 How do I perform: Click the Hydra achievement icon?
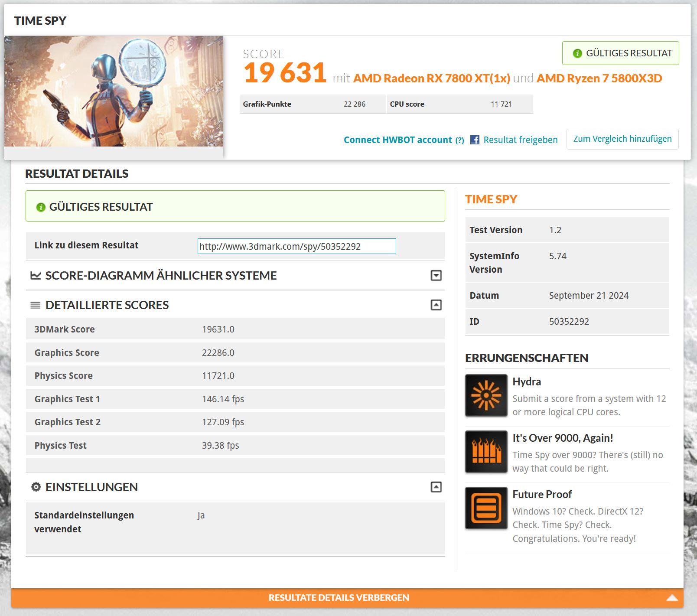pos(486,395)
